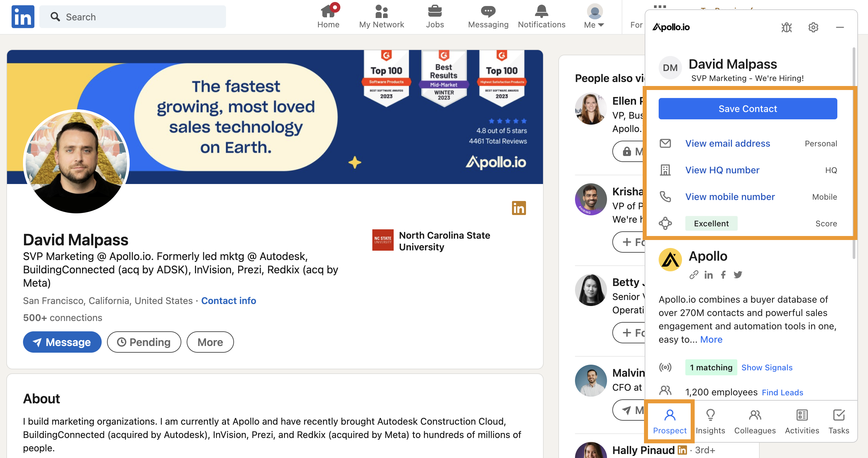The image size is (868, 458).
Task: Open Contact info link
Action: click(228, 301)
